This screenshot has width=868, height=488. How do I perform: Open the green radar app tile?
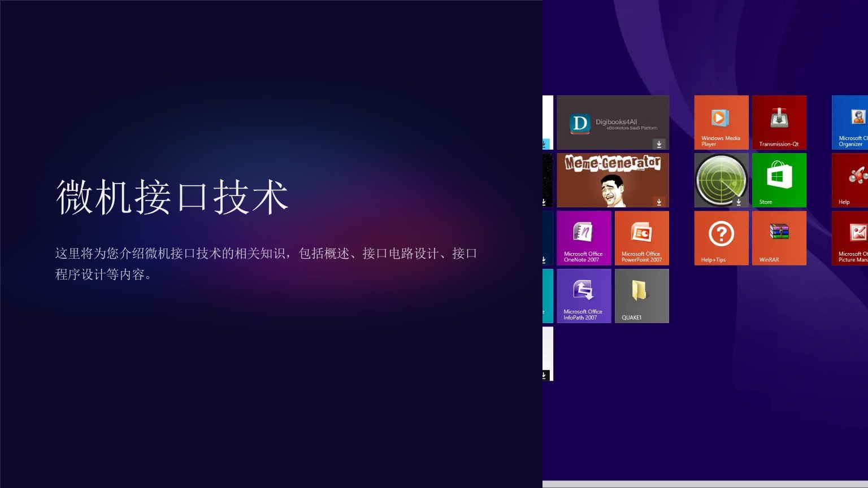722,180
